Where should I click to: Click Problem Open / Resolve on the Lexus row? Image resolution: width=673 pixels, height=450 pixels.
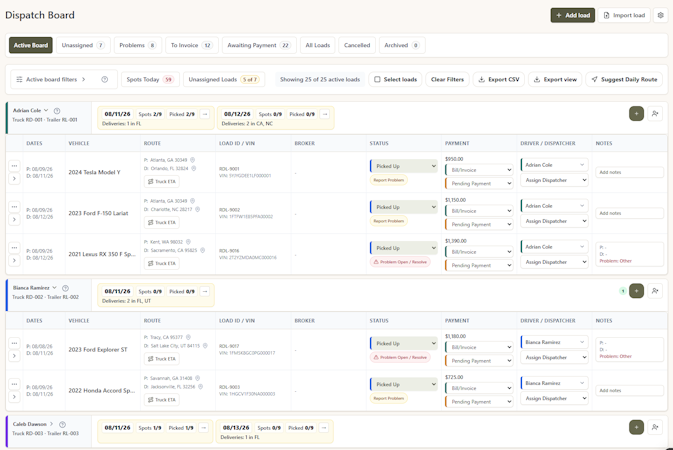coord(400,261)
